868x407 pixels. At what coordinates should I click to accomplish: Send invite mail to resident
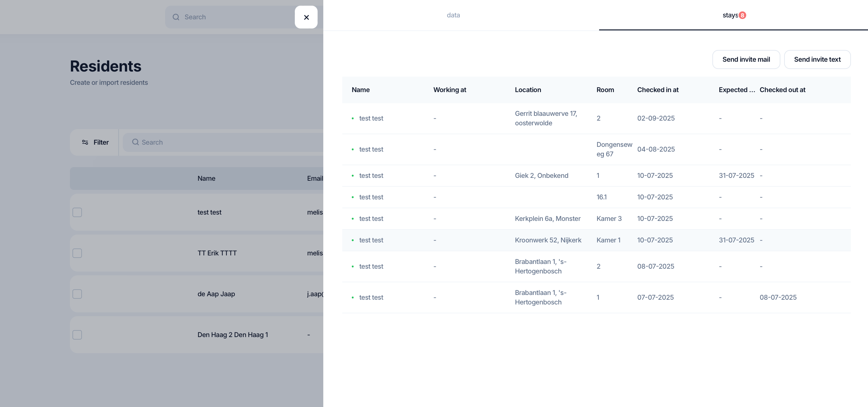(x=746, y=59)
